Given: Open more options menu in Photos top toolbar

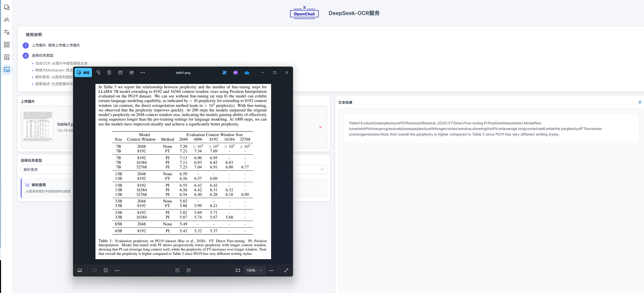Looking at the screenshot, I should (143, 72).
